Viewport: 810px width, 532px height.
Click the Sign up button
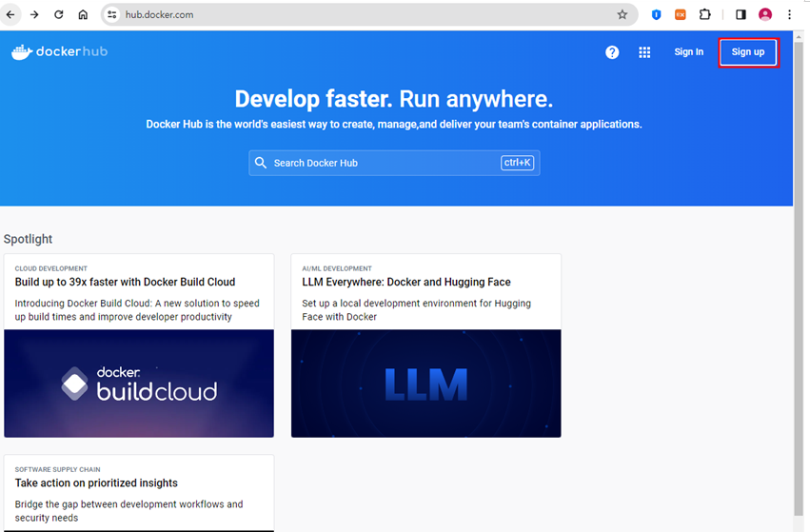748,52
